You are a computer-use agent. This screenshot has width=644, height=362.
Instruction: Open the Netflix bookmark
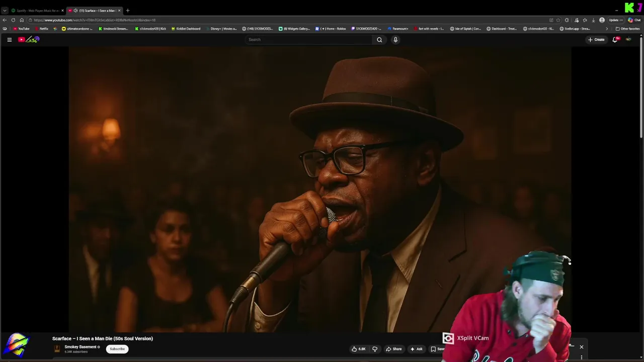coord(42,29)
